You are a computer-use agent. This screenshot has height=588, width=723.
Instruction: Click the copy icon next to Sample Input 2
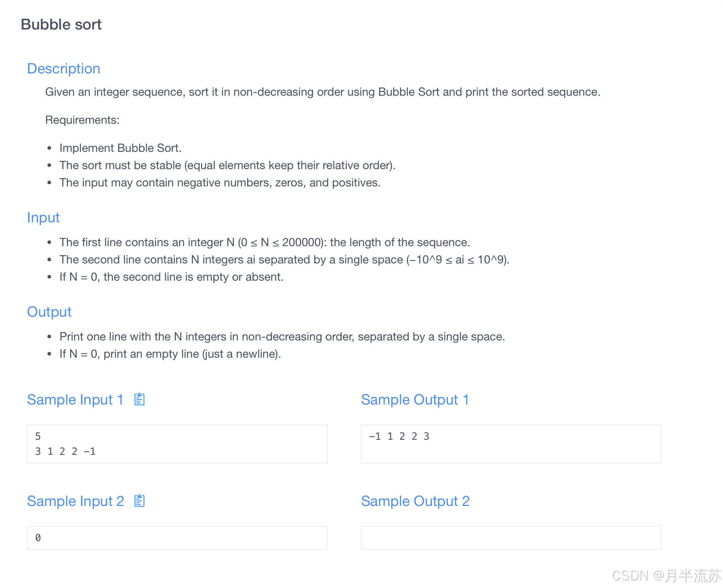(139, 500)
